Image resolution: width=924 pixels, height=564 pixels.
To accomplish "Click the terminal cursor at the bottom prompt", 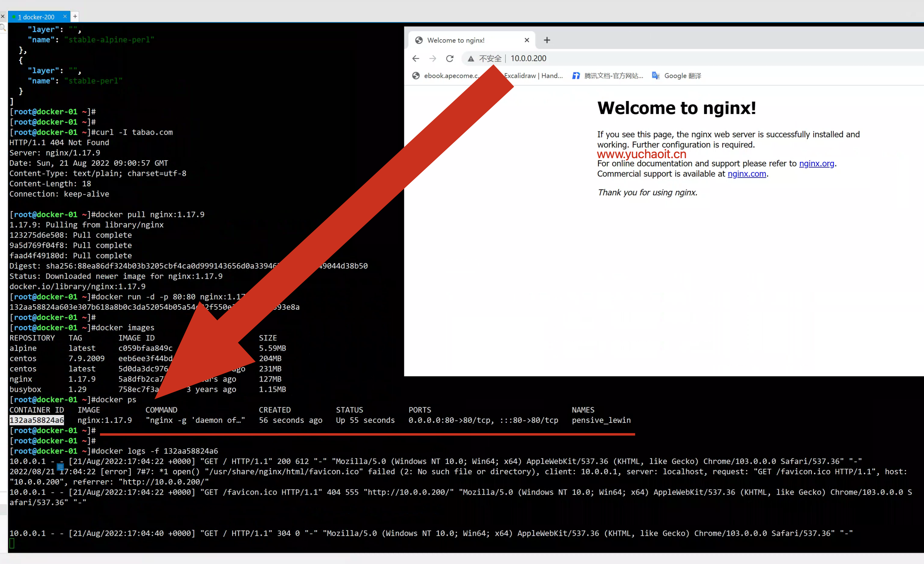I will tap(12, 543).
